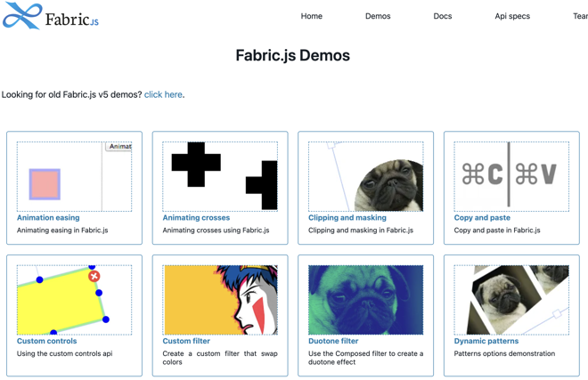Click the Animating crosses title link
The width and height of the screenshot is (588, 380).
coord(196,218)
